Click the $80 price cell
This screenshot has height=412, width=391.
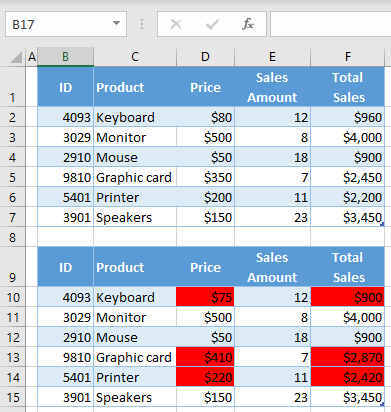tap(205, 117)
